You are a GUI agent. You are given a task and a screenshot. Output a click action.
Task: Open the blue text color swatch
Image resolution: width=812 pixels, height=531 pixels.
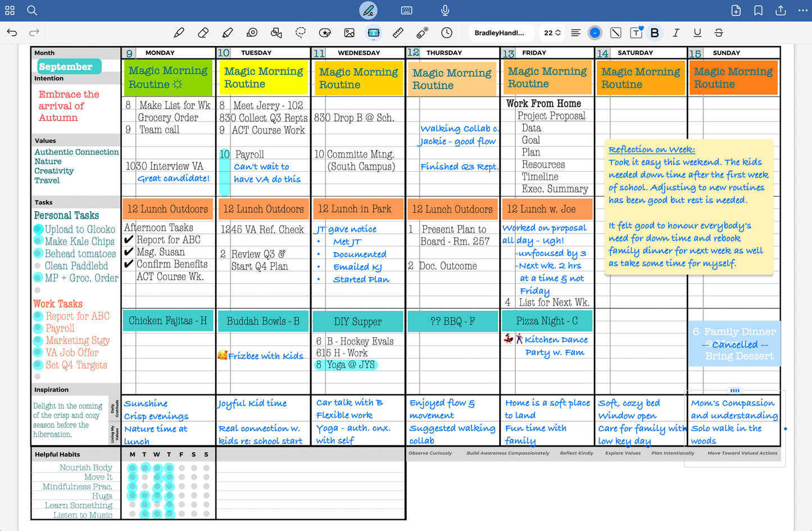(595, 33)
